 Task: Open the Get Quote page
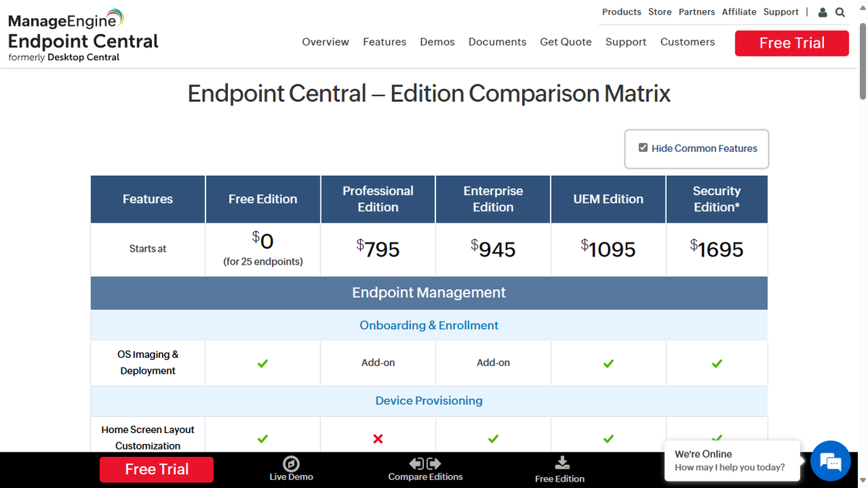(x=566, y=42)
